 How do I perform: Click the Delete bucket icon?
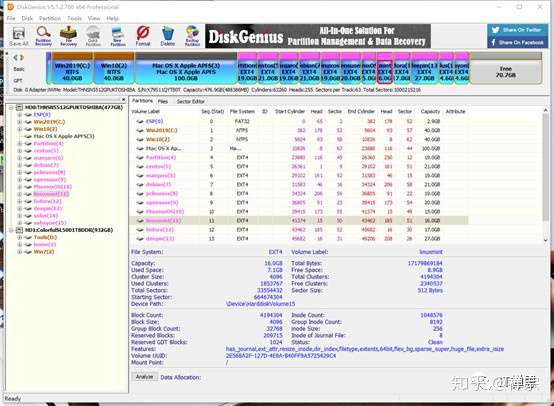pos(167,34)
